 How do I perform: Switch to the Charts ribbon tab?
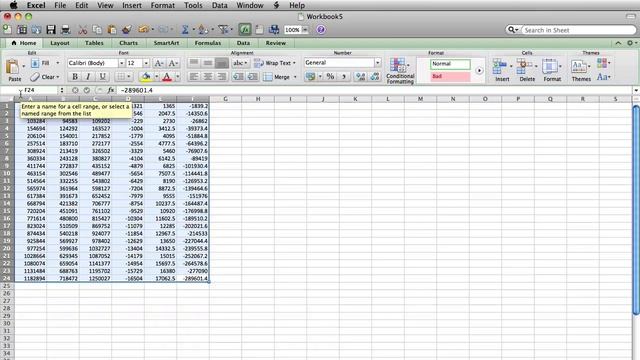[129, 43]
